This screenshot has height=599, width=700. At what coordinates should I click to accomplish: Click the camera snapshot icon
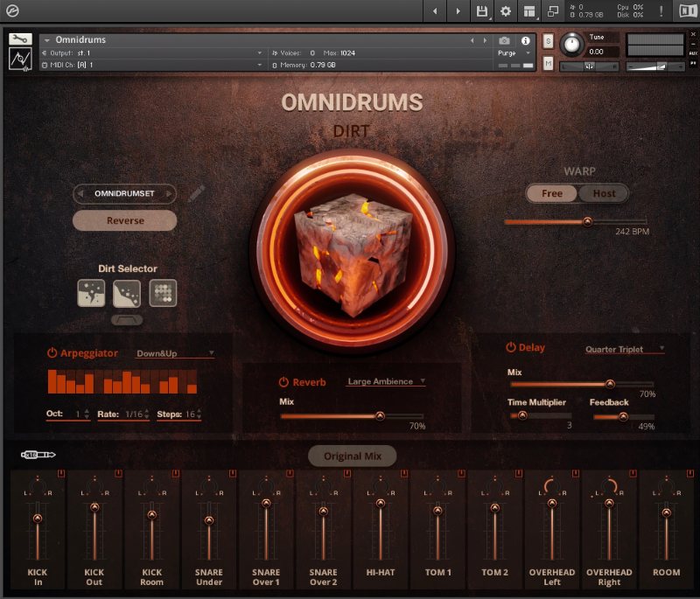click(x=504, y=41)
